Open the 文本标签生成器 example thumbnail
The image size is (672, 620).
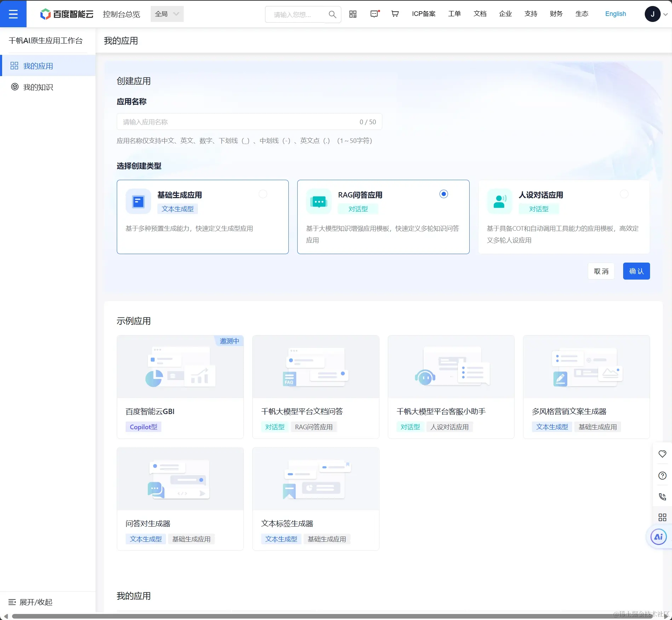316,479
